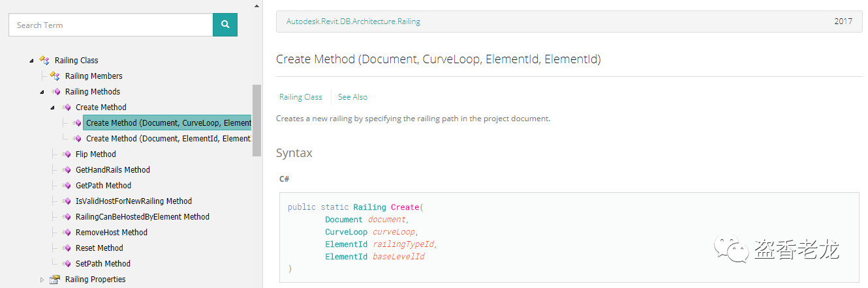Jump to the See Also section
Screen dimensions: 868x288
pyautogui.click(x=352, y=97)
